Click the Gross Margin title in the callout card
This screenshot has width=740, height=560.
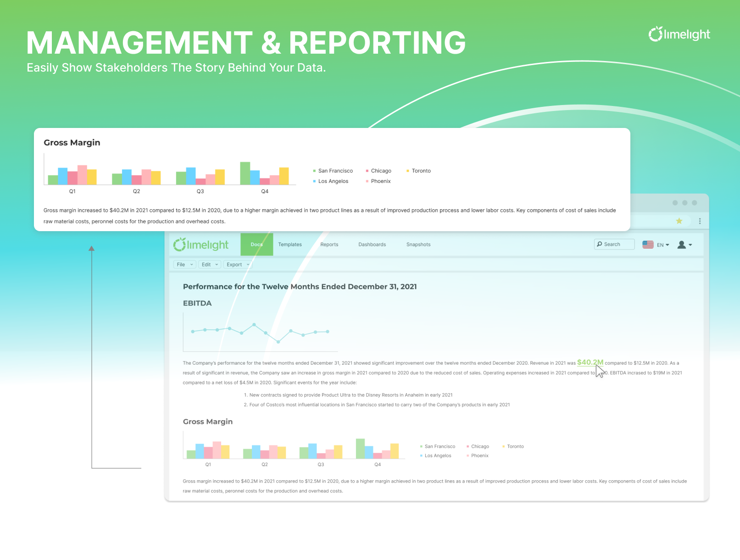(72, 143)
